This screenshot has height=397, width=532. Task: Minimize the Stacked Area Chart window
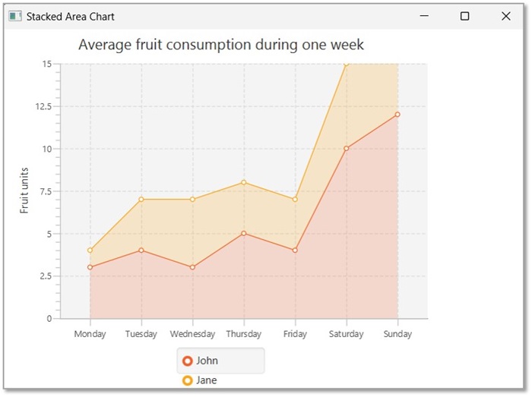(x=425, y=16)
